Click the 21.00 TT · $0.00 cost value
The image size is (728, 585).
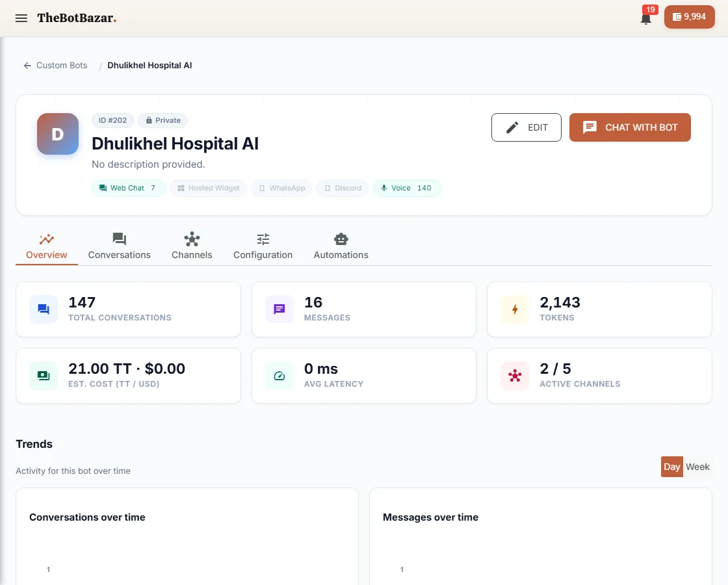tap(127, 369)
